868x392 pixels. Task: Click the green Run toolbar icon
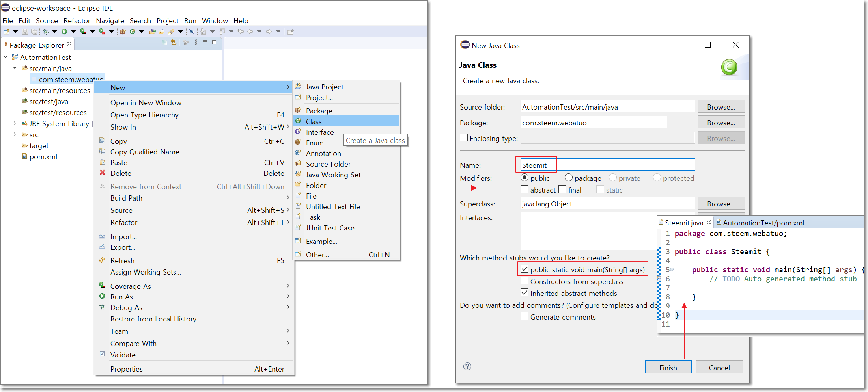(64, 32)
